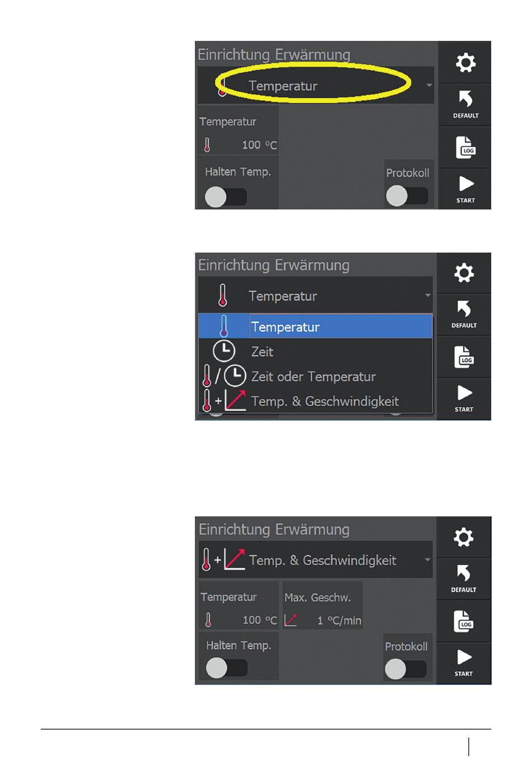The height and width of the screenshot is (760, 532).
Task: Toggle Halten Temp. switch in the bottom panel
Action: point(227,668)
